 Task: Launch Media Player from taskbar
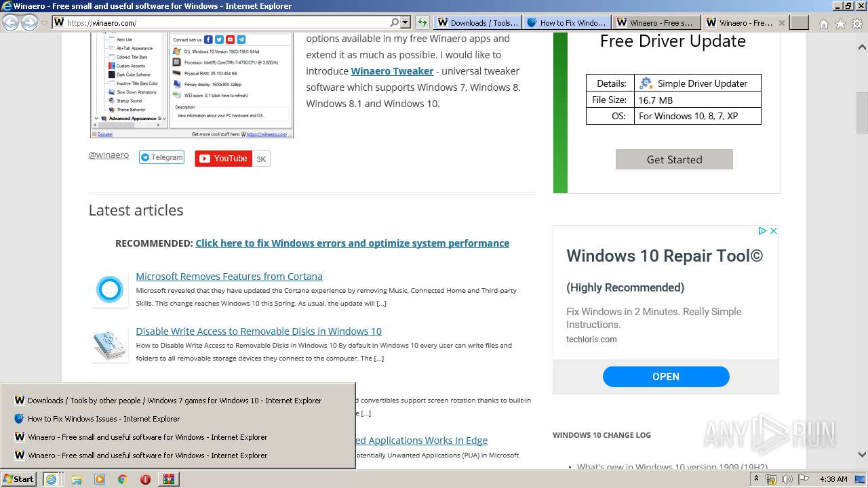(x=100, y=479)
